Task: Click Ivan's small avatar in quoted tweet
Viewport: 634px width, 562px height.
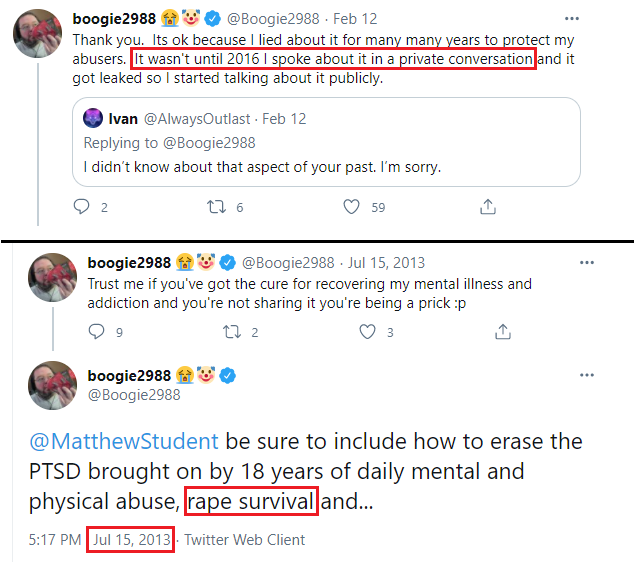Action: coord(93,119)
